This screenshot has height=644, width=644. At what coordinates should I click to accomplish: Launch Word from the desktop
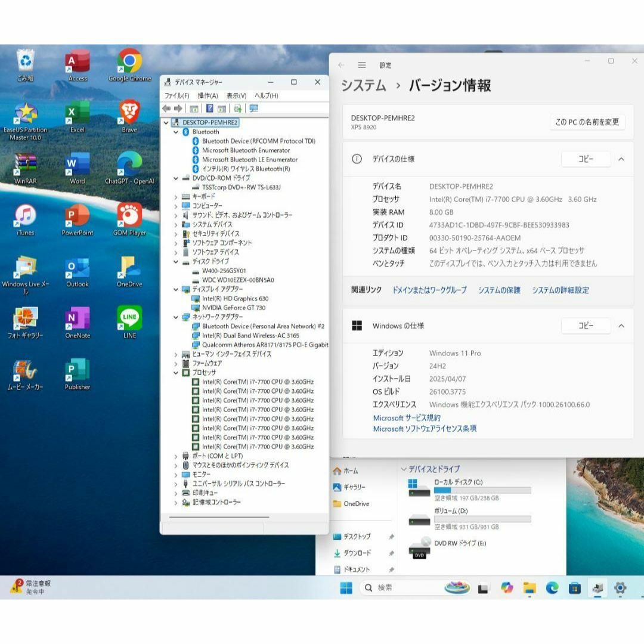pyautogui.click(x=77, y=168)
